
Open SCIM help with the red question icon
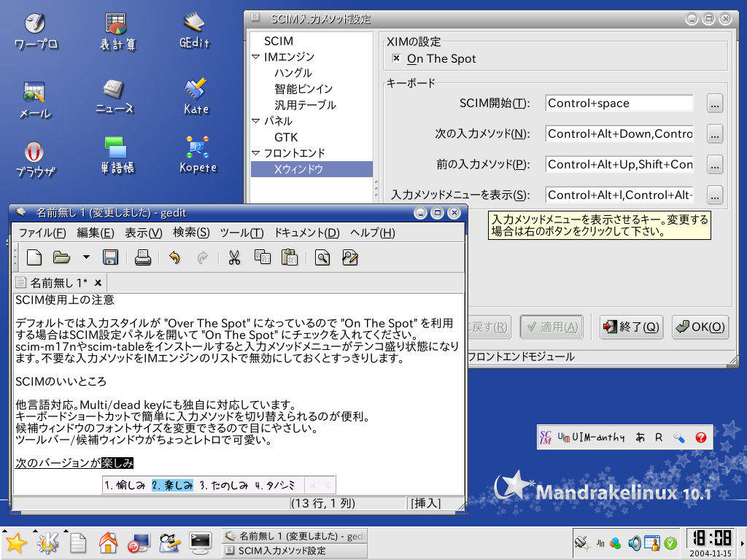coord(701,437)
